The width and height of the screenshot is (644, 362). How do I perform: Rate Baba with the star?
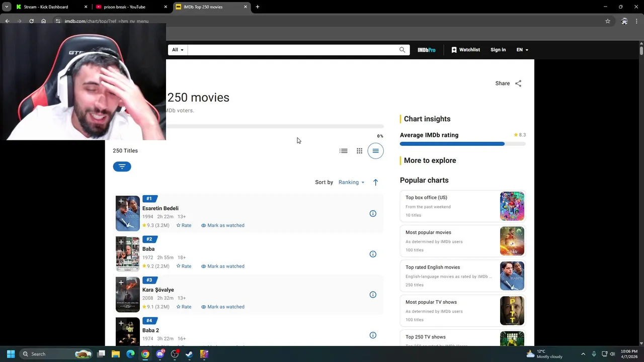tap(184, 266)
